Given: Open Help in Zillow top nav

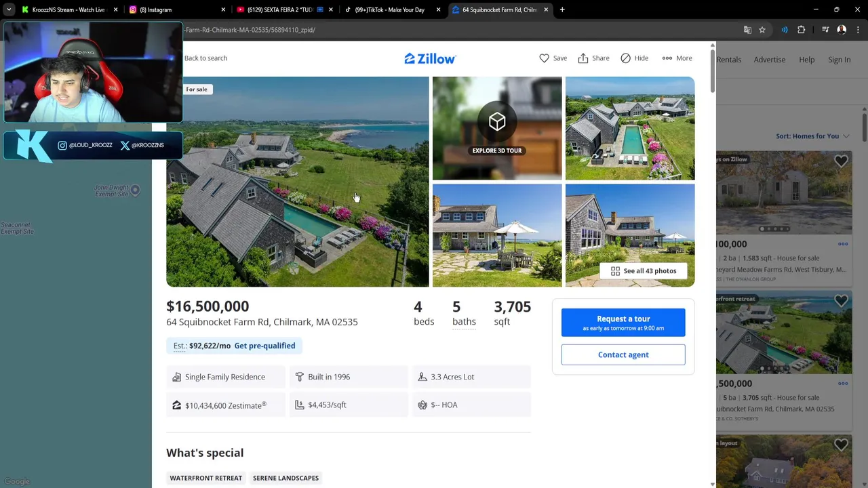Looking at the screenshot, I should click(x=806, y=60).
